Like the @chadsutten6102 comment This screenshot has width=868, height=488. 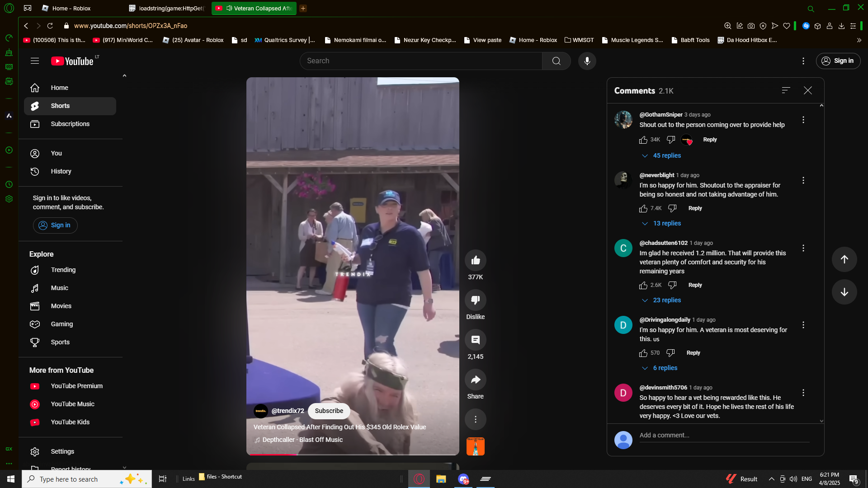coord(643,285)
